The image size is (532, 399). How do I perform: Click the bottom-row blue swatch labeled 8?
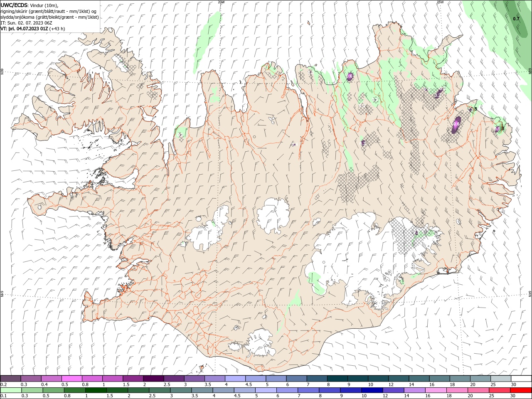[x=329, y=390]
